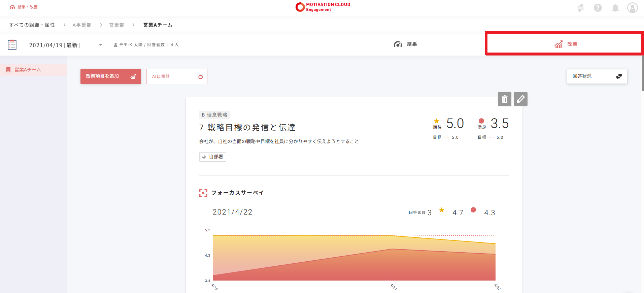Click the survey clipboard icon

click(12, 45)
